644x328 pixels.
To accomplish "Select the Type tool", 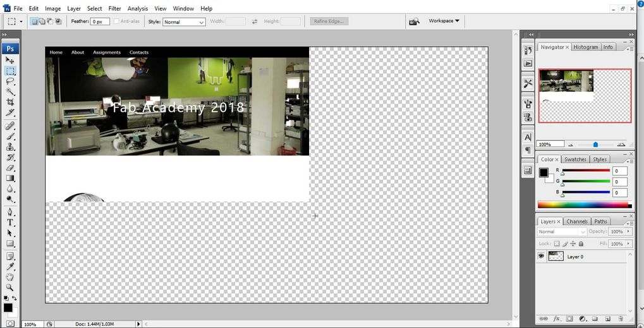I will [10, 222].
